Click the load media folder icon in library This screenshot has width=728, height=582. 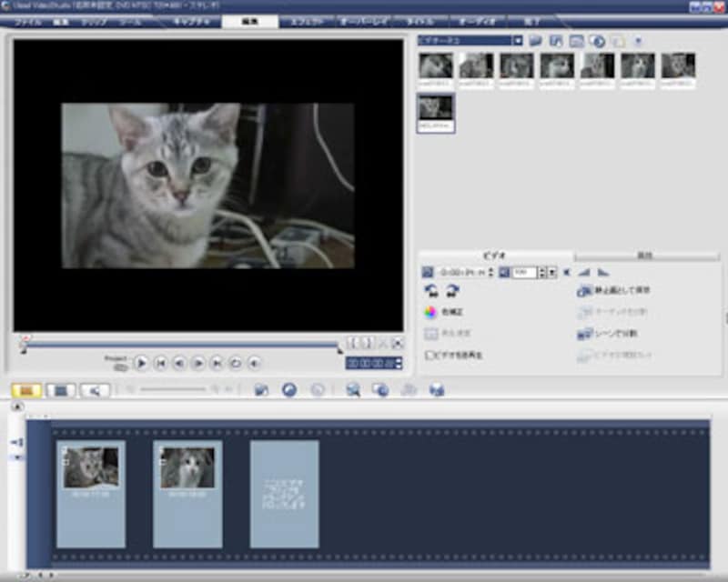(535, 41)
